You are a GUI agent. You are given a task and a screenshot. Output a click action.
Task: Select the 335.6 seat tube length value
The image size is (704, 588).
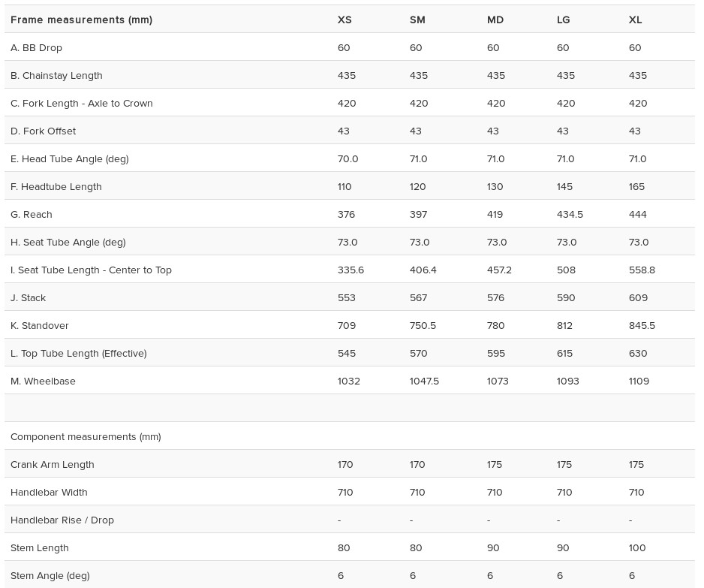[350, 270]
